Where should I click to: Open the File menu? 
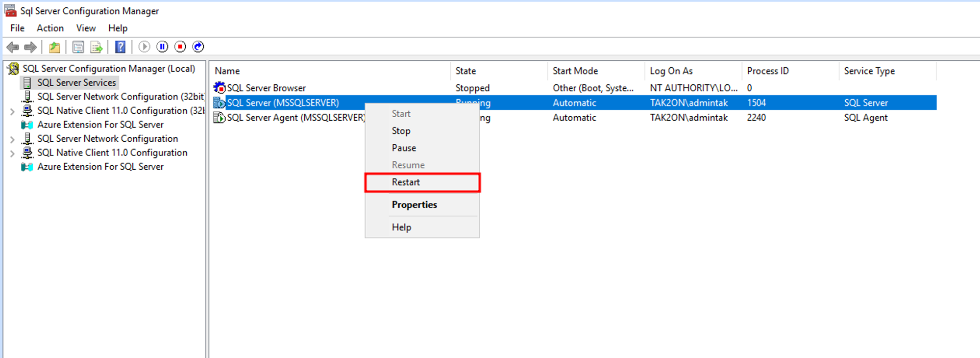pos(17,28)
